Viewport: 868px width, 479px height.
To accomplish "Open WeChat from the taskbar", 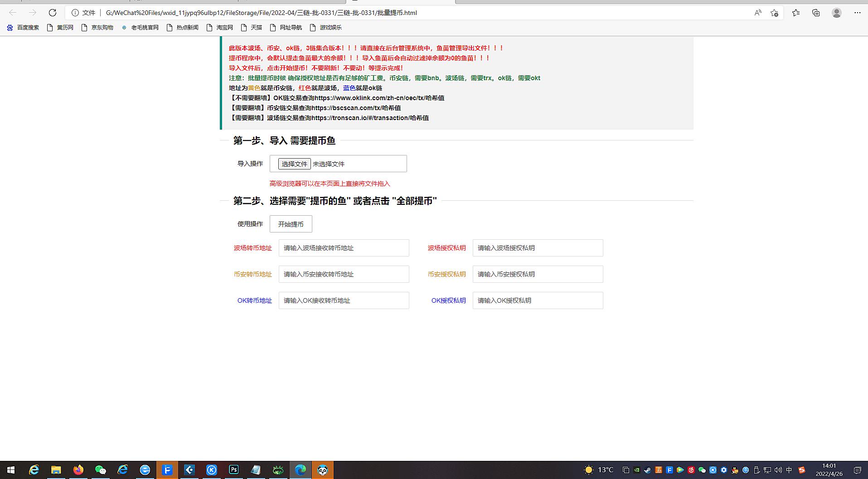I will (101, 470).
